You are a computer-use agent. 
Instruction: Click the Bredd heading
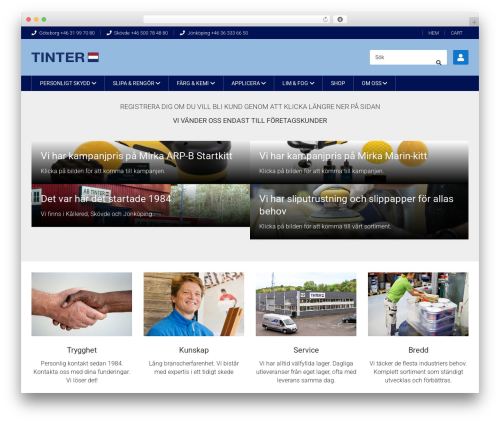(418, 350)
